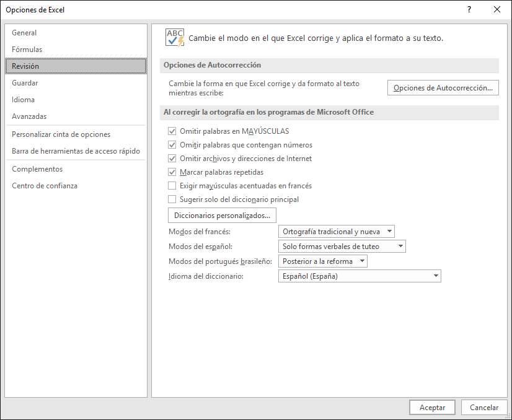Close the Opciones de Excel dialog
512x420 pixels.
(x=497, y=9)
